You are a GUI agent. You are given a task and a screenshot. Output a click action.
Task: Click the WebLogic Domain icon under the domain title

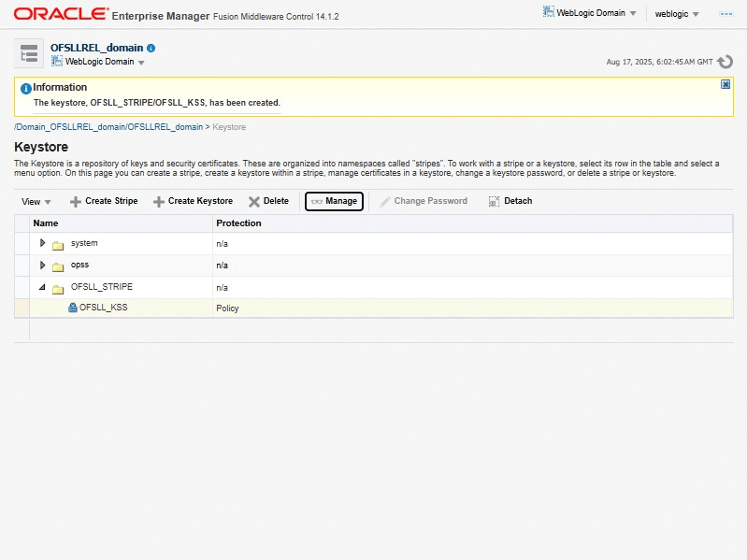(x=57, y=61)
